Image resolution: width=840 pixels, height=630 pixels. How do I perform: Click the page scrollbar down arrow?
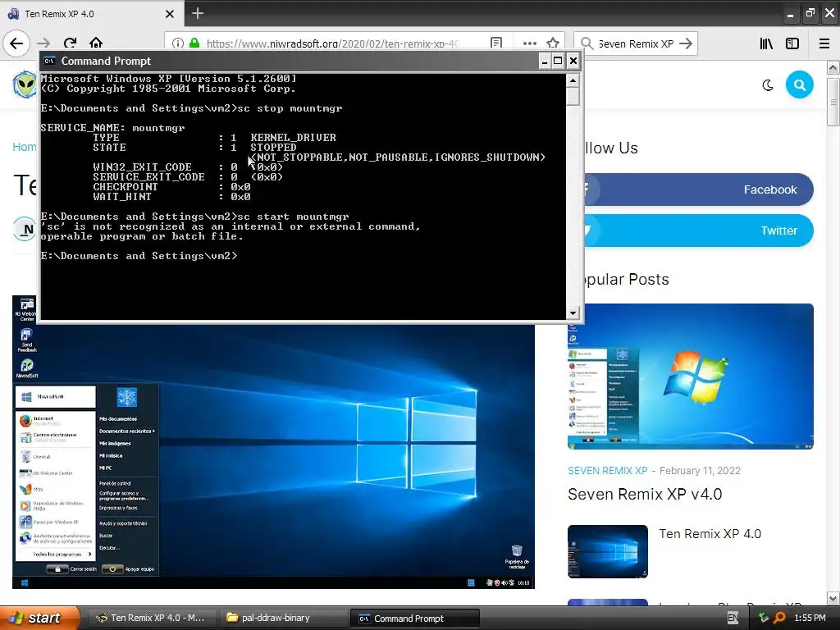[833, 598]
